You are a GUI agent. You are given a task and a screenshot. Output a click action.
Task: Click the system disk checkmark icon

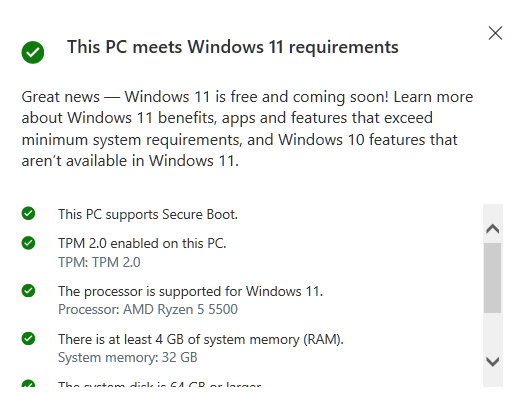point(28,384)
